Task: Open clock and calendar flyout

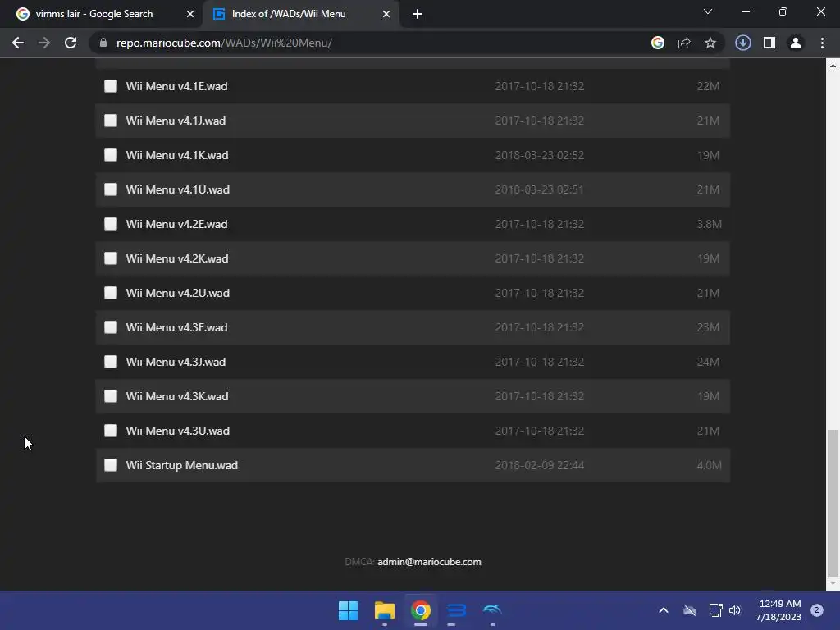Action: coord(779,610)
